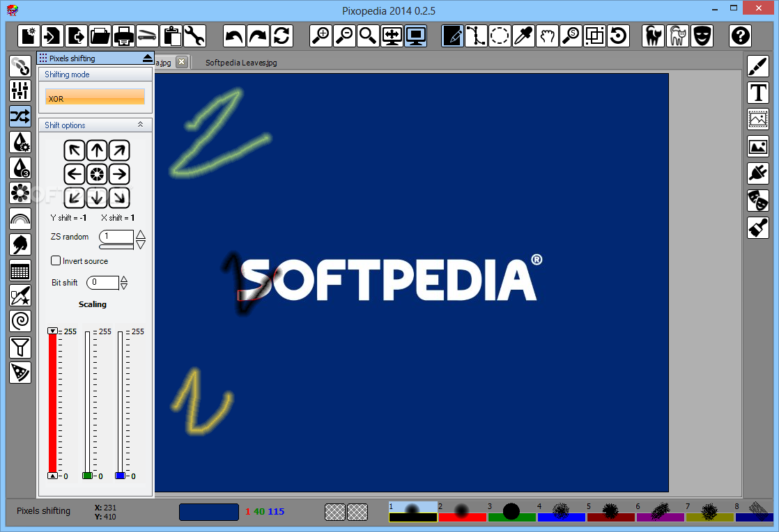Click the funnel filter icon

(x=20, y=347)
